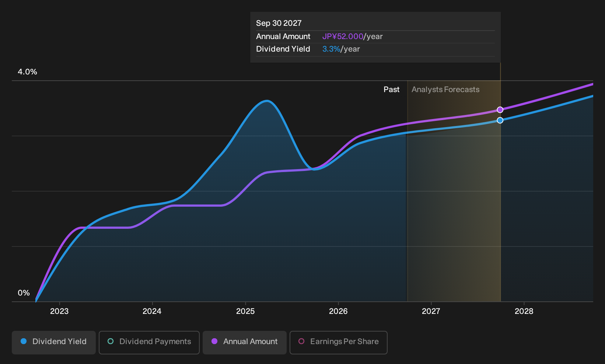This screenshot has width=605, height=364.
Task: Click the 2028 x-axis label
Action: pyautogui.click(x=524, y=311)
